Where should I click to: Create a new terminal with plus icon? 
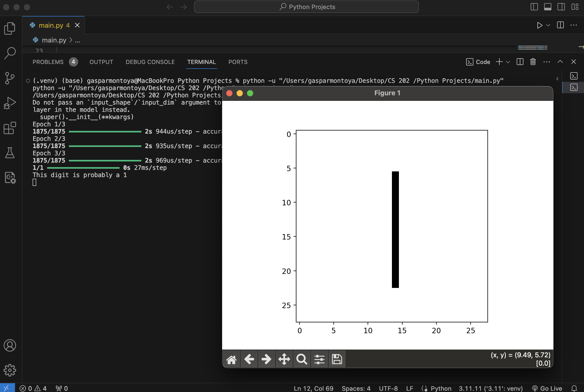tap(499, 62)
